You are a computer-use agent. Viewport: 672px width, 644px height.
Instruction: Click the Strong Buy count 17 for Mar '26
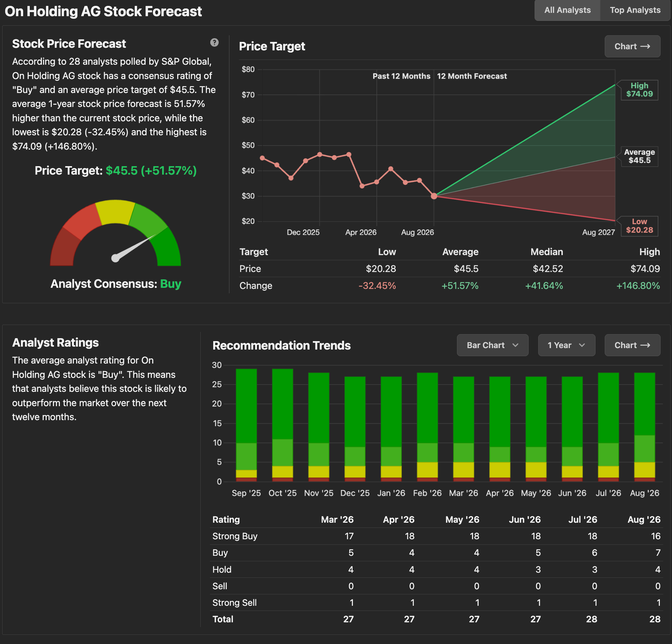pyautogui.click(x=349, y=536)
